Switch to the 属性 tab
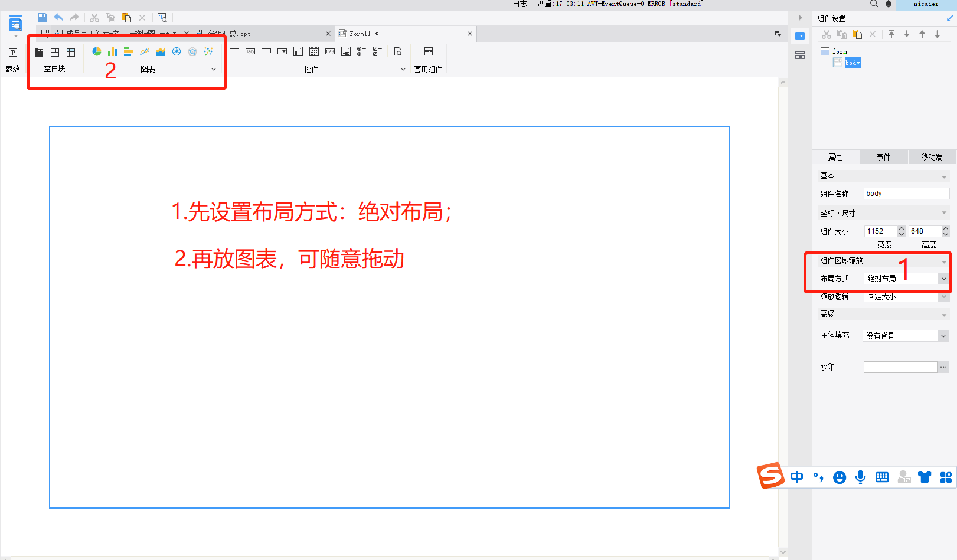 (835, 157)
